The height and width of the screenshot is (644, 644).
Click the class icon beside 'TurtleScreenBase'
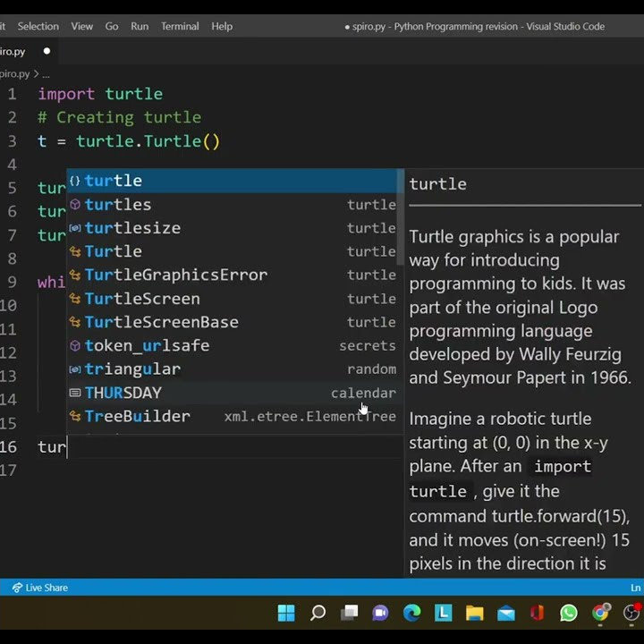coord(75,322)
